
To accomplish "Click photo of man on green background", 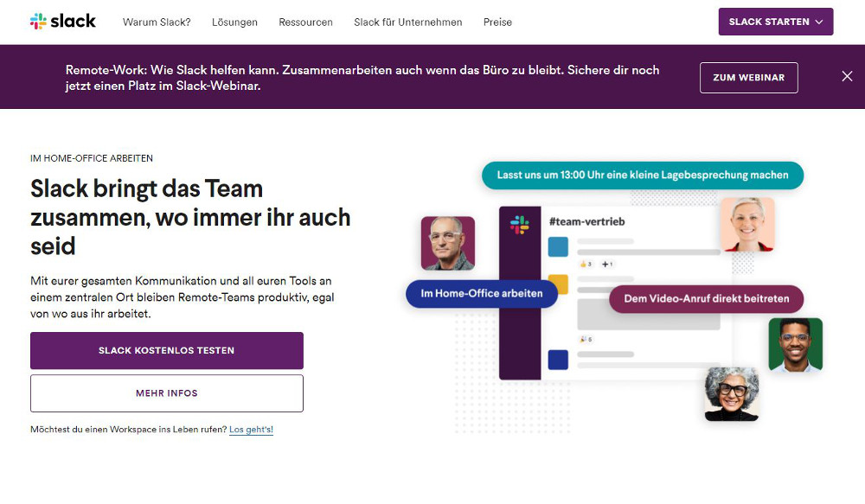I will tap(796, 345).
